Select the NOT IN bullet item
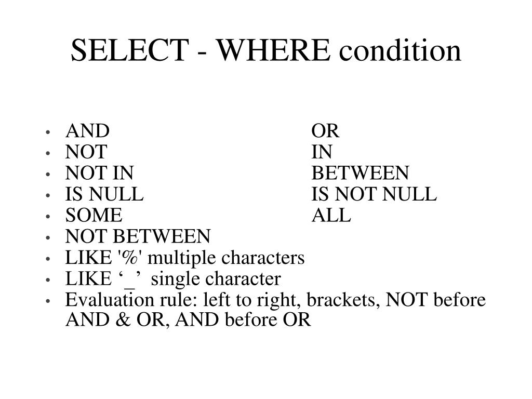This screenshot has height=399, width=532. tap(99, 173)
